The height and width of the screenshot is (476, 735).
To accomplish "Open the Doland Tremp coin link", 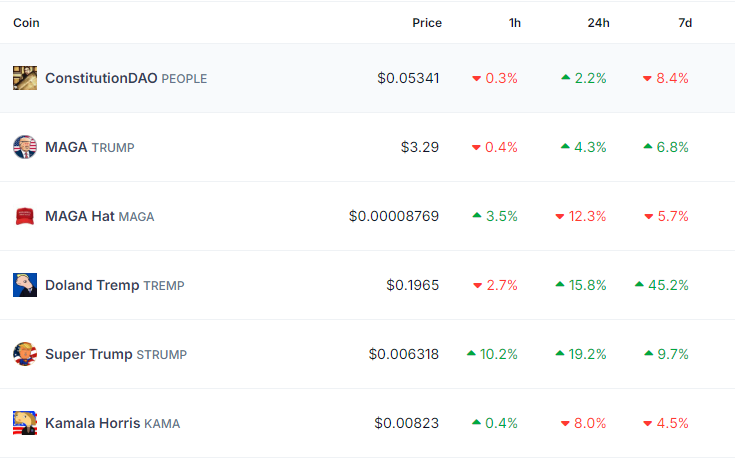I will (x=92, y=285).
